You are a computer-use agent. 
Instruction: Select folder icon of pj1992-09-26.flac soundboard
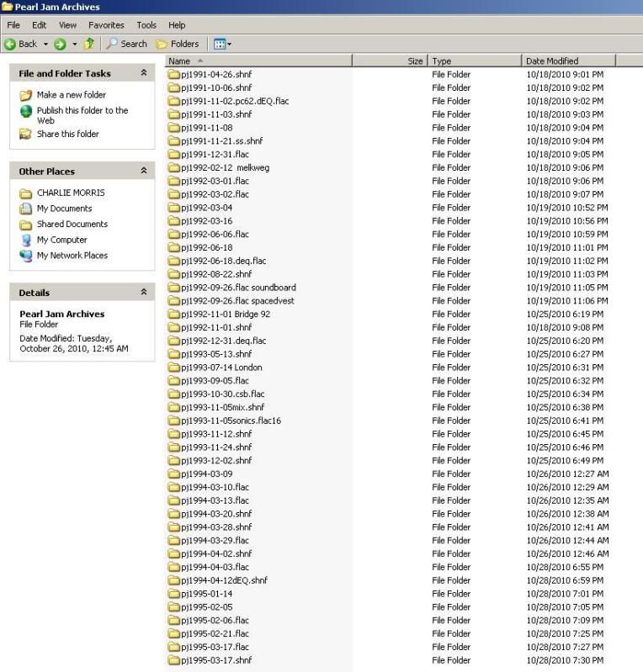coord(173,288)
